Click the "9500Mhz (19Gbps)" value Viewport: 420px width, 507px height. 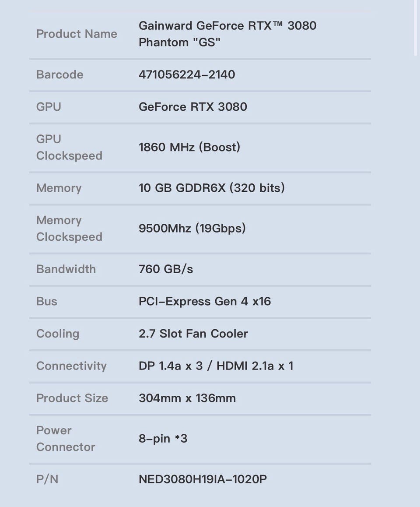[192, 229]
